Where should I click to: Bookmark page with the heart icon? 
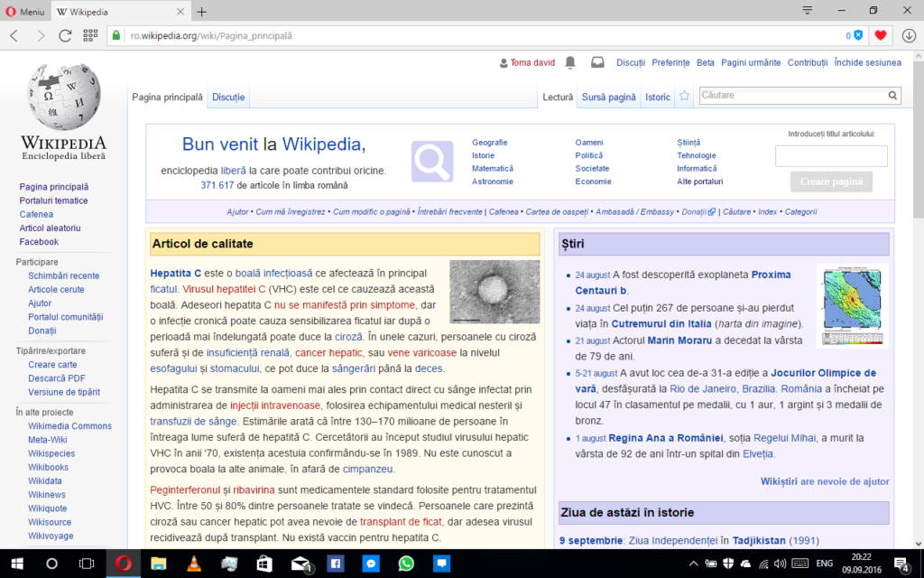pyautogui.click(x=881, y=35)
